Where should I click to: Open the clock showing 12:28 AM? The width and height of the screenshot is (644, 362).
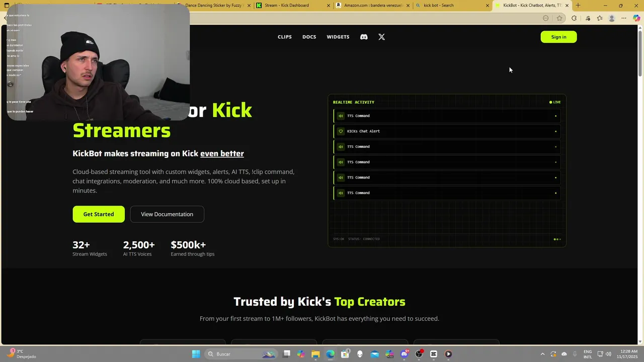[x=627, y=354]
